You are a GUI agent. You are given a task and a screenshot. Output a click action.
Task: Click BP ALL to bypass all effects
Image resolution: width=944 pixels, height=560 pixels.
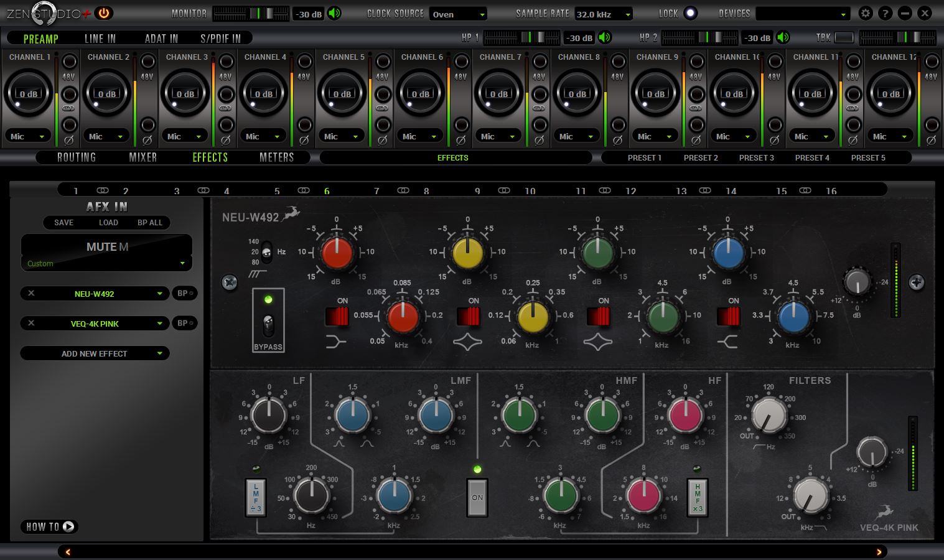click(x=149, y=222)
